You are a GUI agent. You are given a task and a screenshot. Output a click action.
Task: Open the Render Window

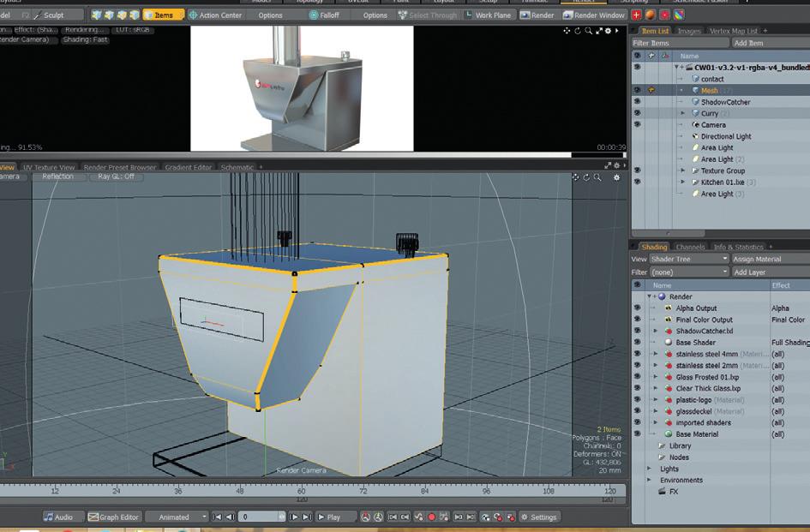coord(594,15)
